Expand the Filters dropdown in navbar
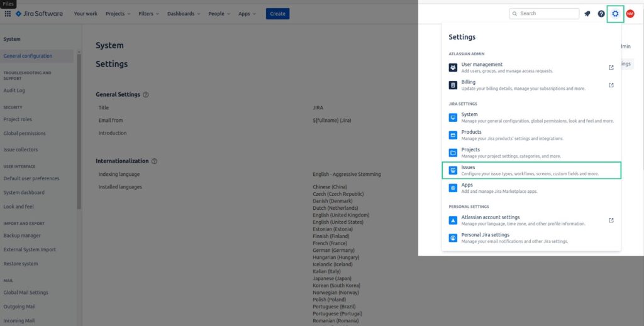The height and width of the screenshot is (326, 644). [x=148, y=14]
